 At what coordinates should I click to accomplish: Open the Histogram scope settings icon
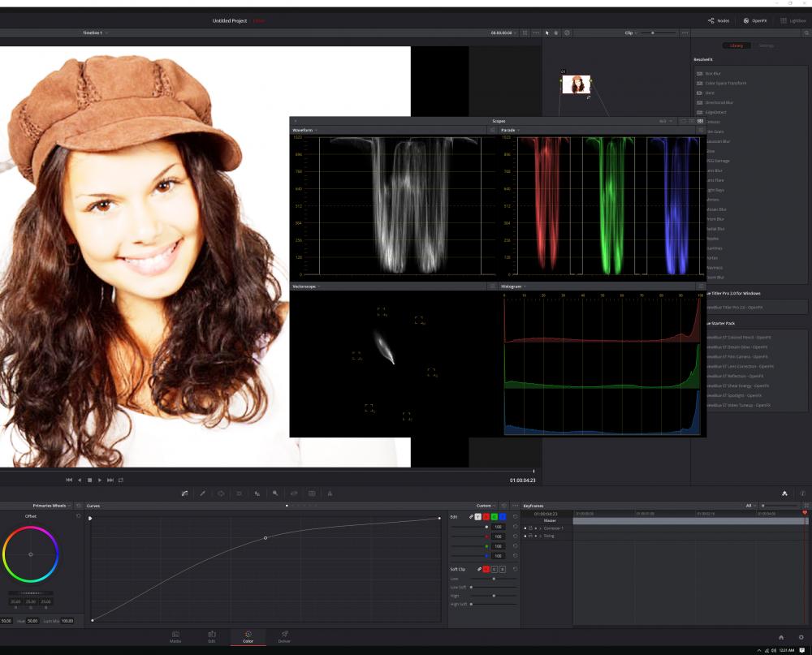[700, 287]
